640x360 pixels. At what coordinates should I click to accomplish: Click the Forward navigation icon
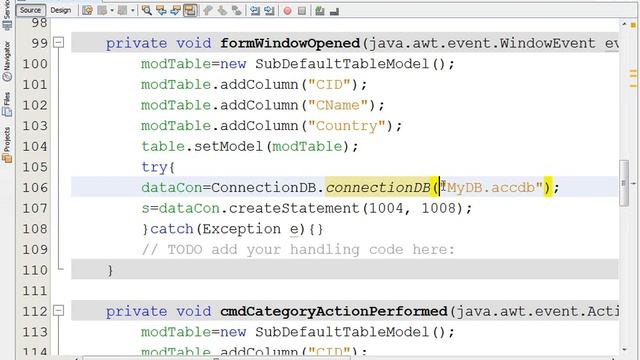point(122,11)
